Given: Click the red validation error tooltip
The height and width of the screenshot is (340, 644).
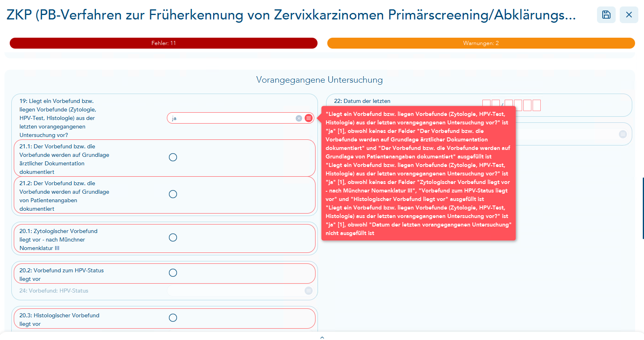Looking at the screenshot, I should (418, 173).
